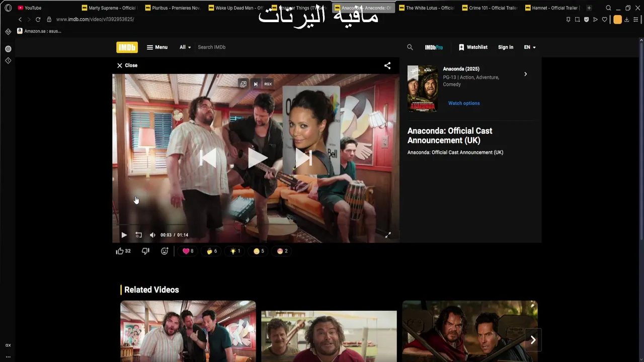The width and height of the screenshot is (644, 362).
Task: Click the orange profile square icon
Action: pyautogui.click(x=618, y=20)
